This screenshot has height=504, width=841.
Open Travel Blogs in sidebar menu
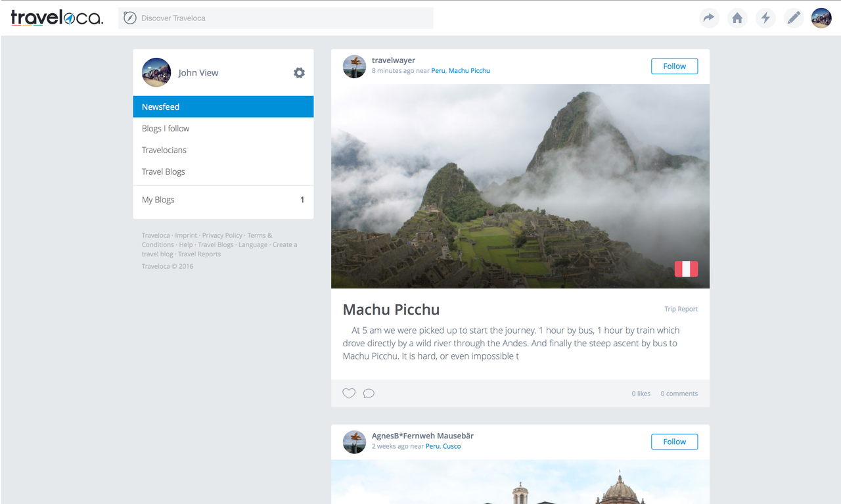(223, 172)
